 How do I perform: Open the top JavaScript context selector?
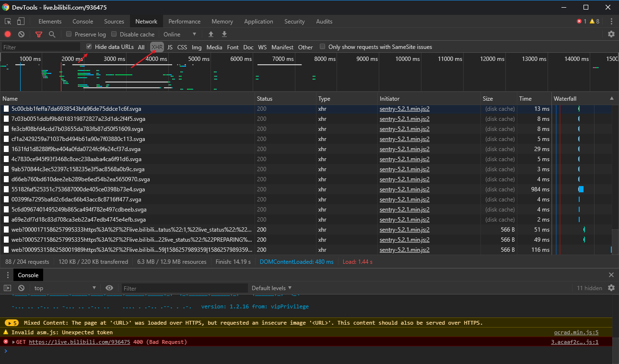click(65, 288)
